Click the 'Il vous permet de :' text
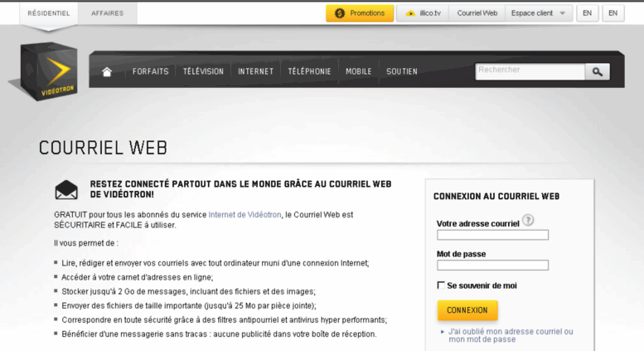Image resolution: width=644 pixels, height=351 pixels. coord(86,243)
